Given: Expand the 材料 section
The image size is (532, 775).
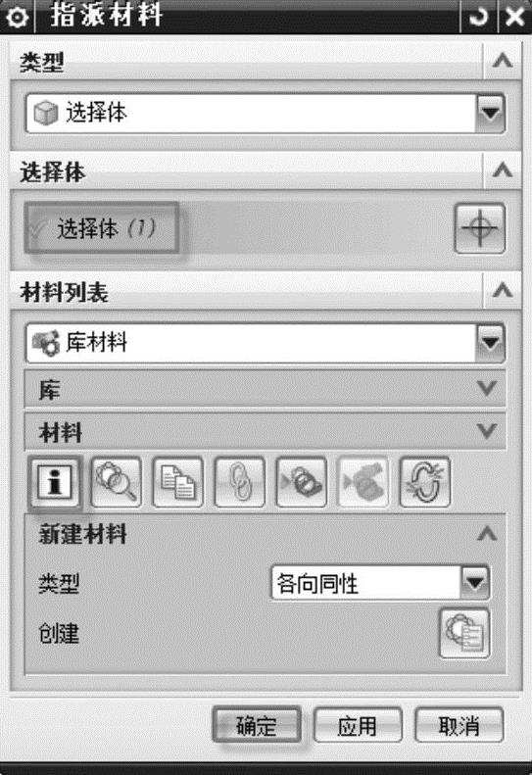Looking at the screenshot, I should pyautogui.click(x=265, y=431).
